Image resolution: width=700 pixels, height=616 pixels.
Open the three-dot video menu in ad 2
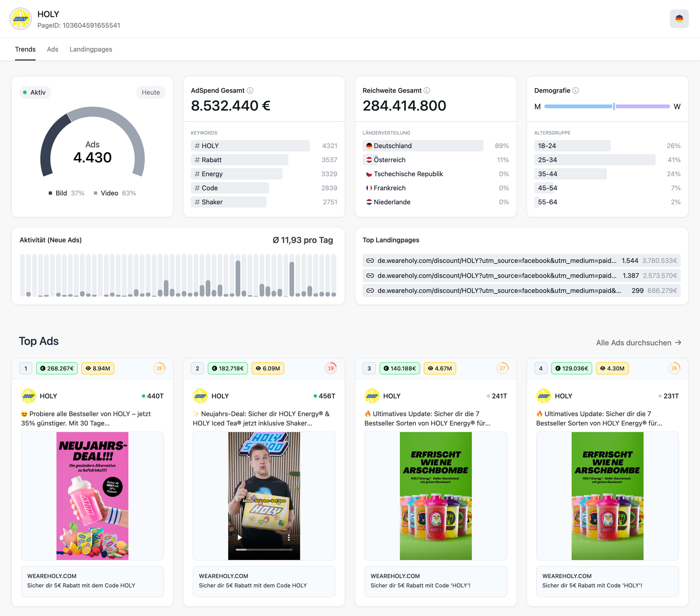289,537
